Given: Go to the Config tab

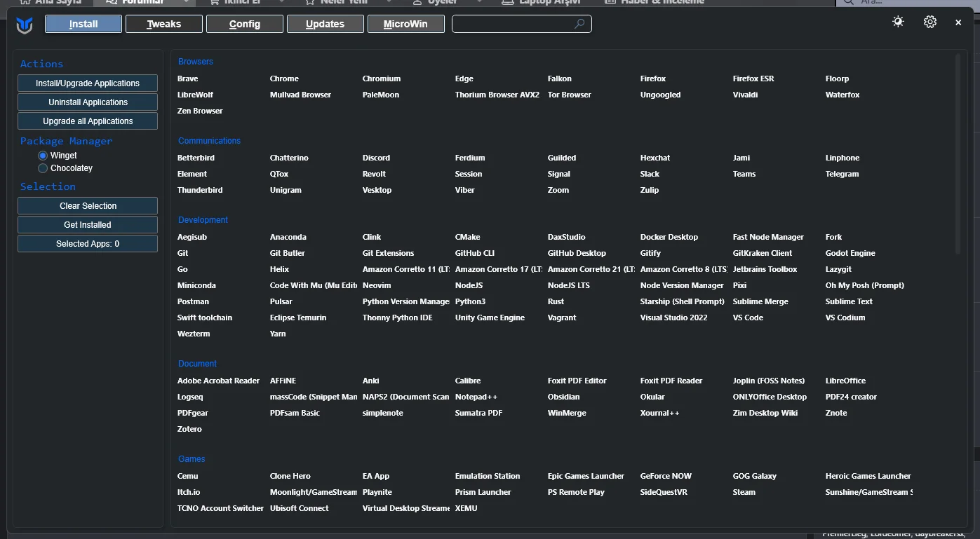Looking at the screenshot, I should click(245, 24).
